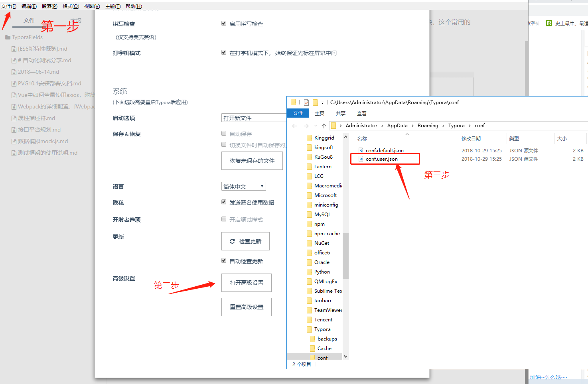The width and height of the screenshot is (588, 384).
Task: Select the Typora folder in tree
Action: click(x=322, y=329)
